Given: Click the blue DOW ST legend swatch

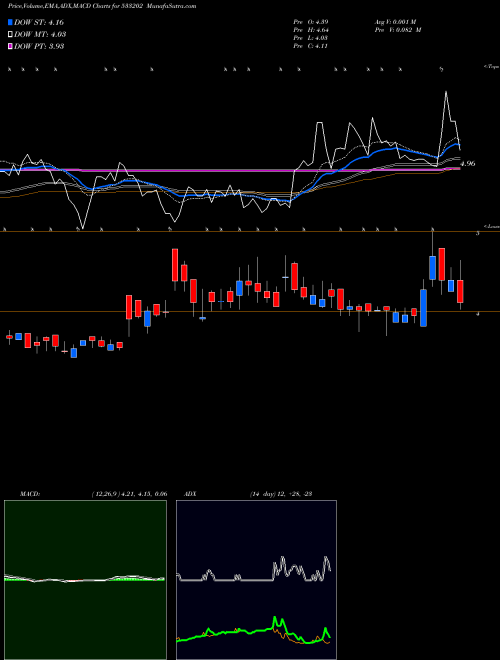Looking at the screenshot, I should tap(11, 22).
